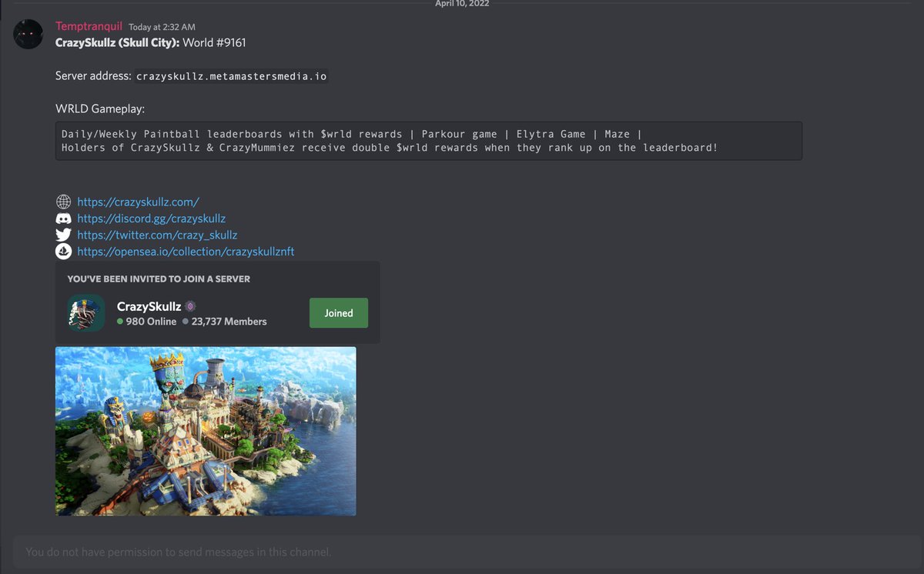Viewport: 924px width, 574px height.
Task: Click the OpenSea sailboat icon
Action: 64,252
